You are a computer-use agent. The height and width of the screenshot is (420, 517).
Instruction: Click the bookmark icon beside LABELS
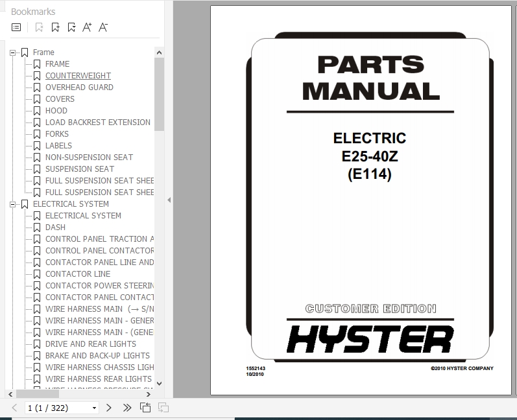pyautogui.click(x=37, y=146)
